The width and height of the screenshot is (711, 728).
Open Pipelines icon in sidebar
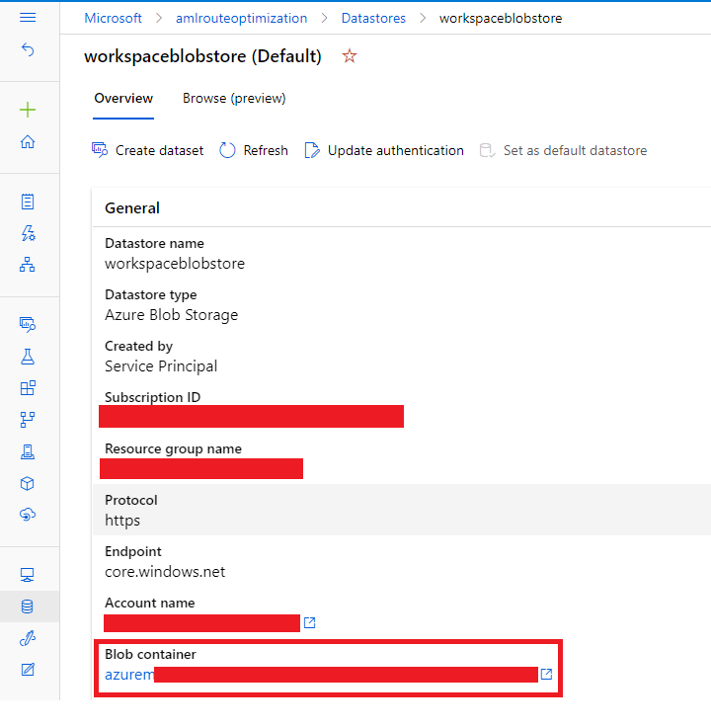(x=28, y=420)
